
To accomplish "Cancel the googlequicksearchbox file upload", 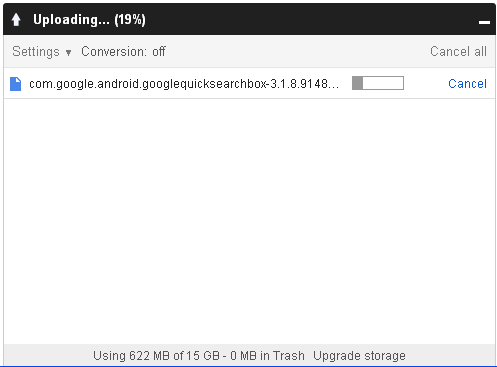I will click(467, 84).
